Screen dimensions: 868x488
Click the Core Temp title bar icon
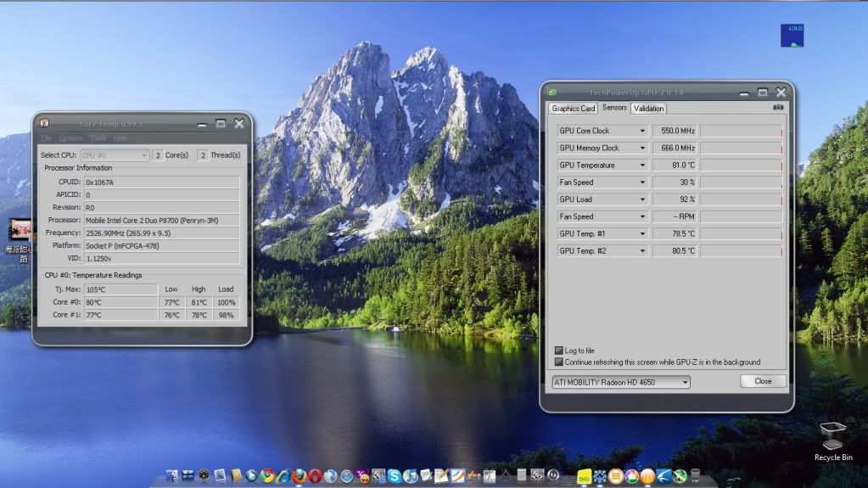44,124
